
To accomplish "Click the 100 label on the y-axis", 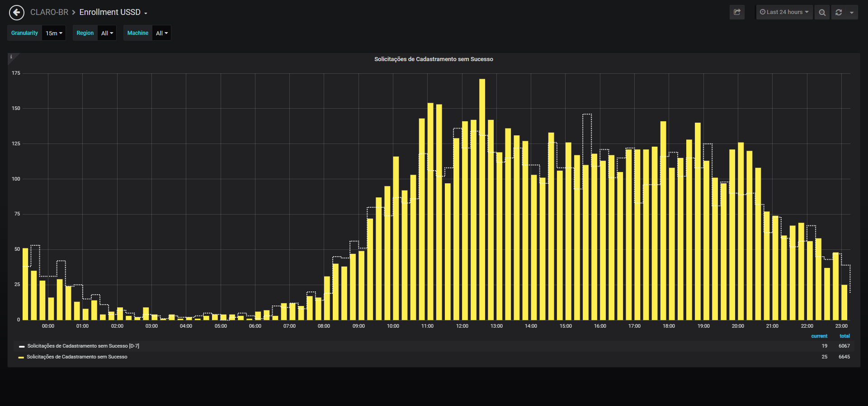I will click(16, 179).
